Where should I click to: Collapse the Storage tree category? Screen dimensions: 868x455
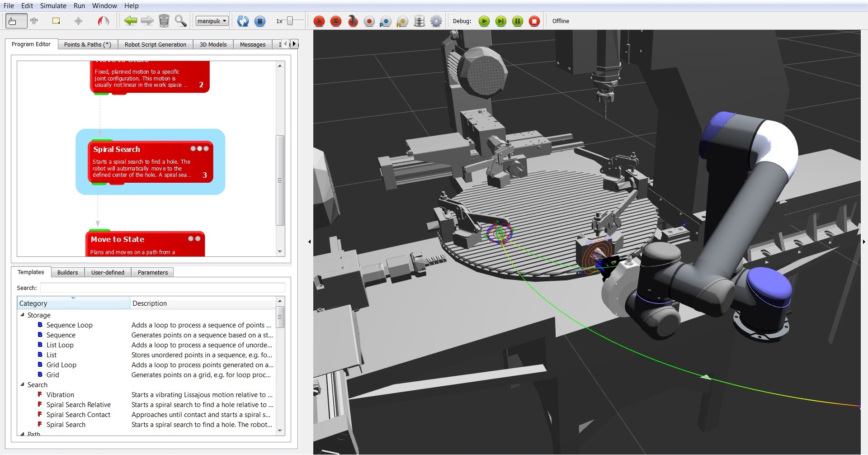click(x=23, y=315)
